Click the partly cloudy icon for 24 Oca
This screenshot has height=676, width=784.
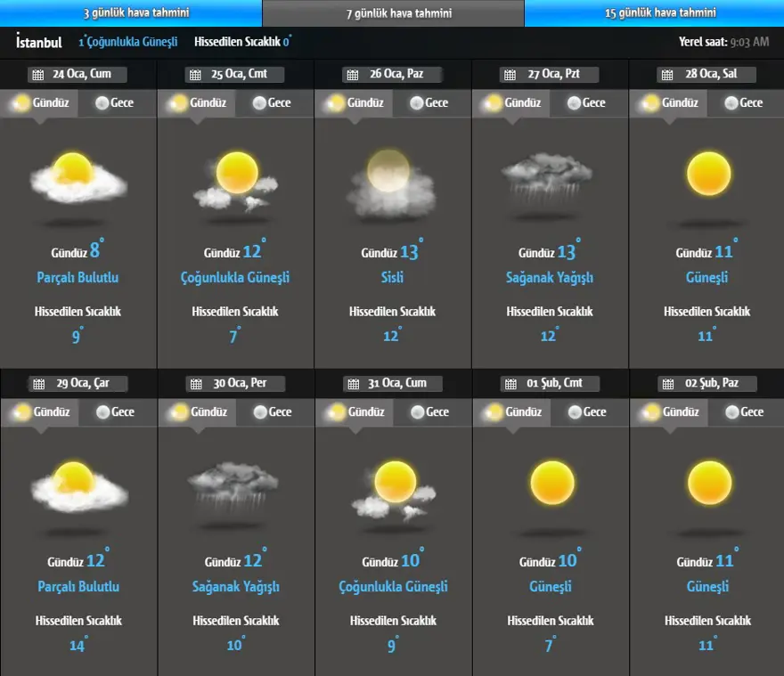78,177
